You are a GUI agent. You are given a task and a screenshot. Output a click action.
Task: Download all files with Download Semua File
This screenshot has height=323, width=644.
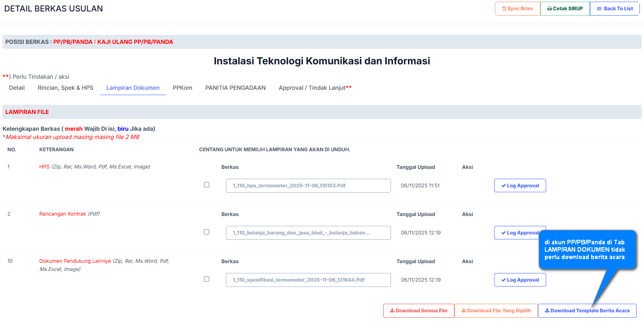(x=418, y=311)
